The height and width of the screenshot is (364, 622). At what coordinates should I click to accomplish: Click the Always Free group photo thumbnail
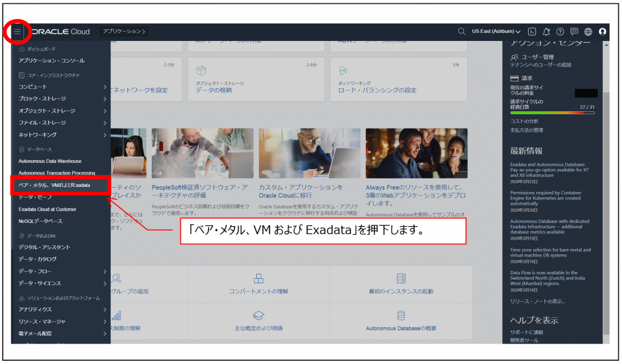click(x=417, y=153)
